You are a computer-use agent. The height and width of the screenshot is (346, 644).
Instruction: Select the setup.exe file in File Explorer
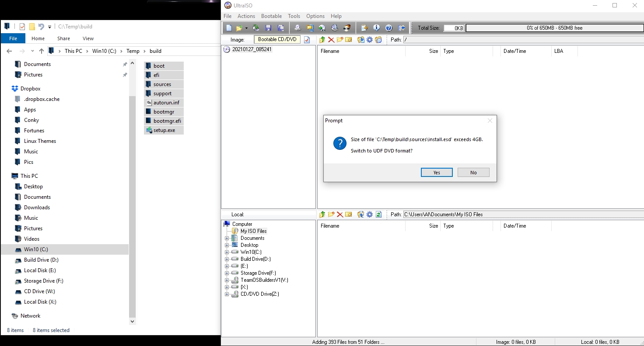pos(164,130)
